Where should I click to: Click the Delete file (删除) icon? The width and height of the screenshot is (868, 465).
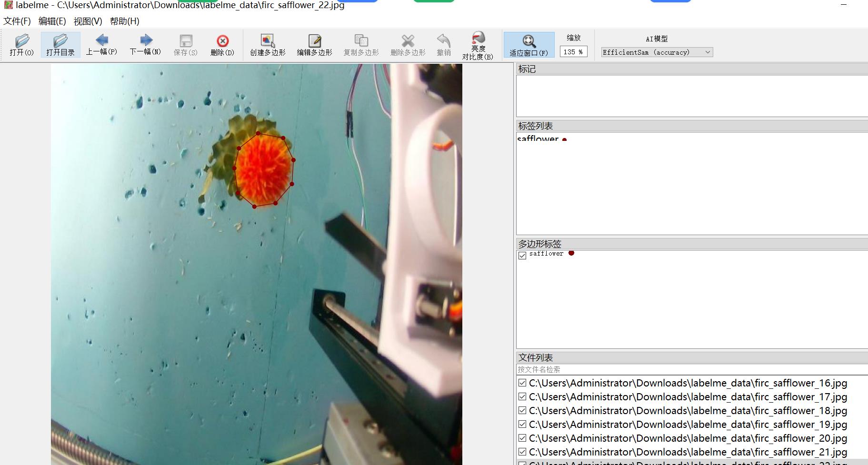click(222, 45)
